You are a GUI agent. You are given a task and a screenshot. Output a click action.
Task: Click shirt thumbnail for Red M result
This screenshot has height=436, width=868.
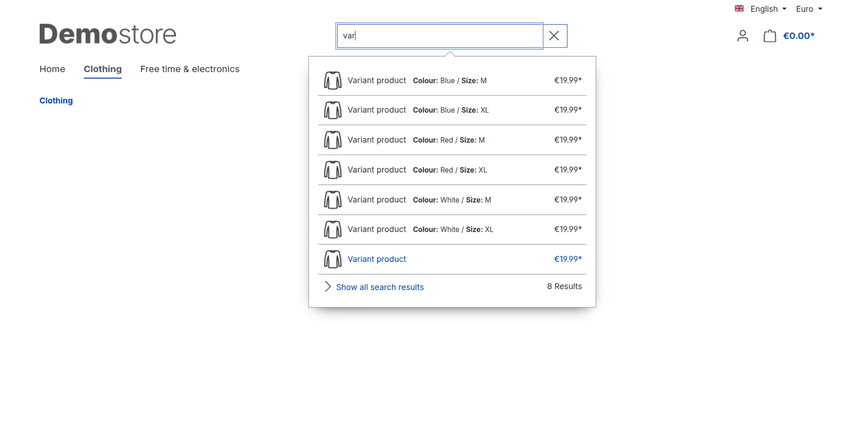[x=332, y=140]
